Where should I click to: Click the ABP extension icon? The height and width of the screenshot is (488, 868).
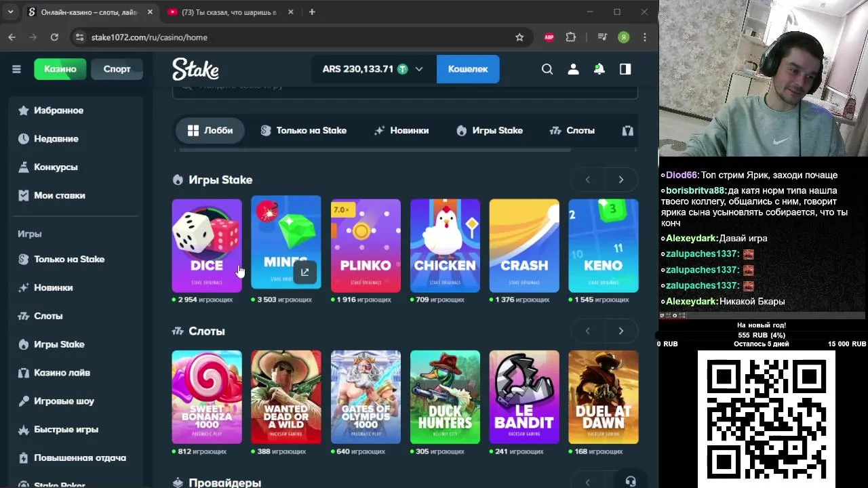click(549, 37)
